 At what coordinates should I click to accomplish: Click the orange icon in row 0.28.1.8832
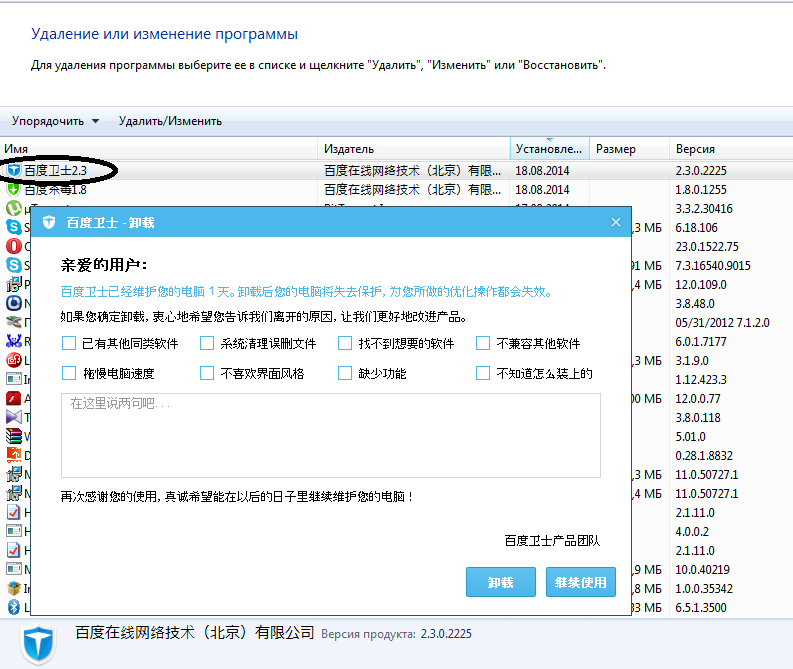point(14,455)
